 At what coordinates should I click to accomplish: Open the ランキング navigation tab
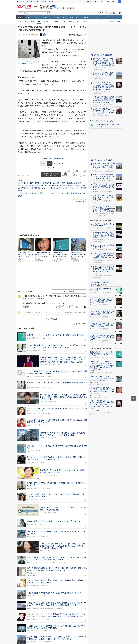[86, 17]
